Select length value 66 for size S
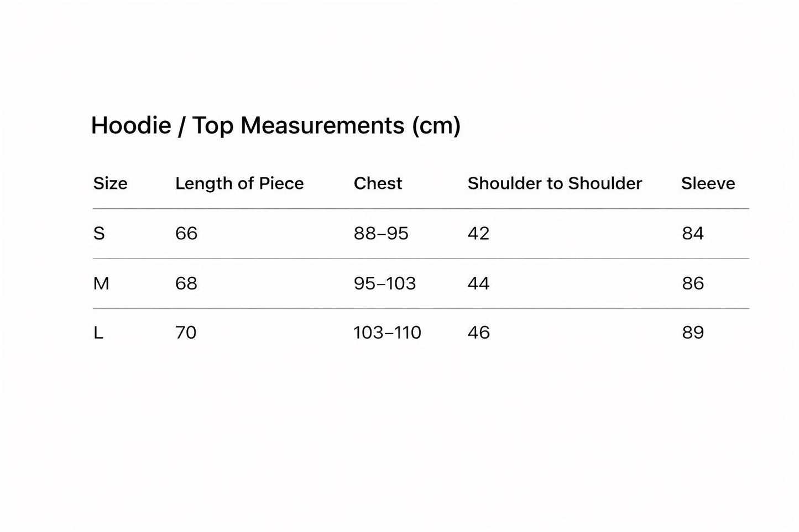This screenshot has height=532, width=799. tap(186, 234)
